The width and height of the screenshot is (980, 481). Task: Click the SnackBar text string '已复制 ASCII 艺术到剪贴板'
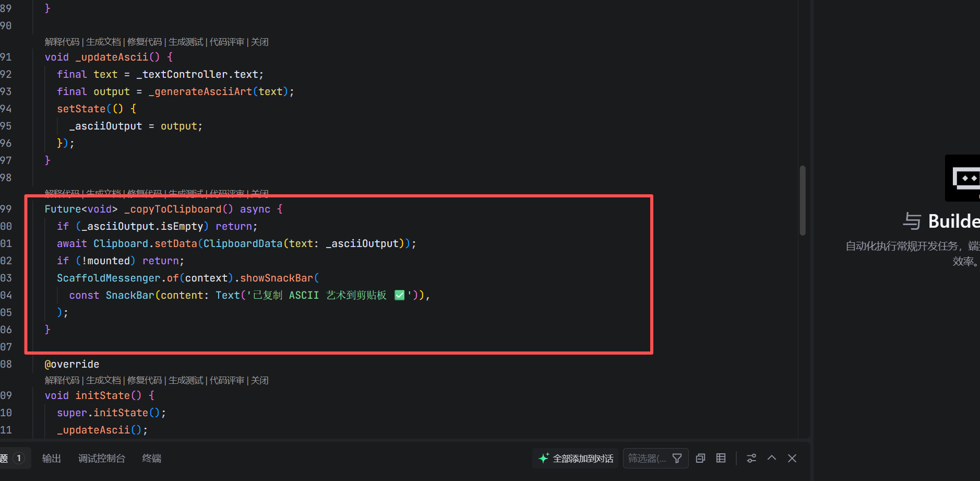point(329,295)
